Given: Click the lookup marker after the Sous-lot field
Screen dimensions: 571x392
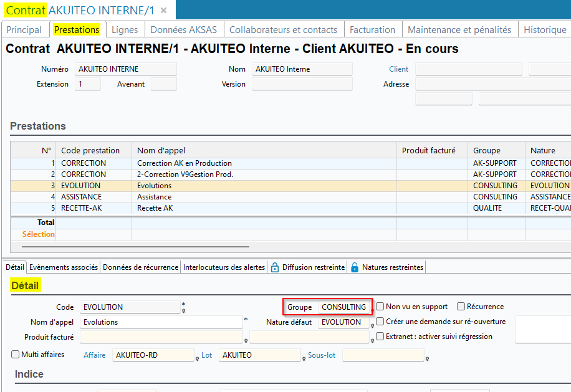Looking at the screenshot, I should [x=426, y=359].
